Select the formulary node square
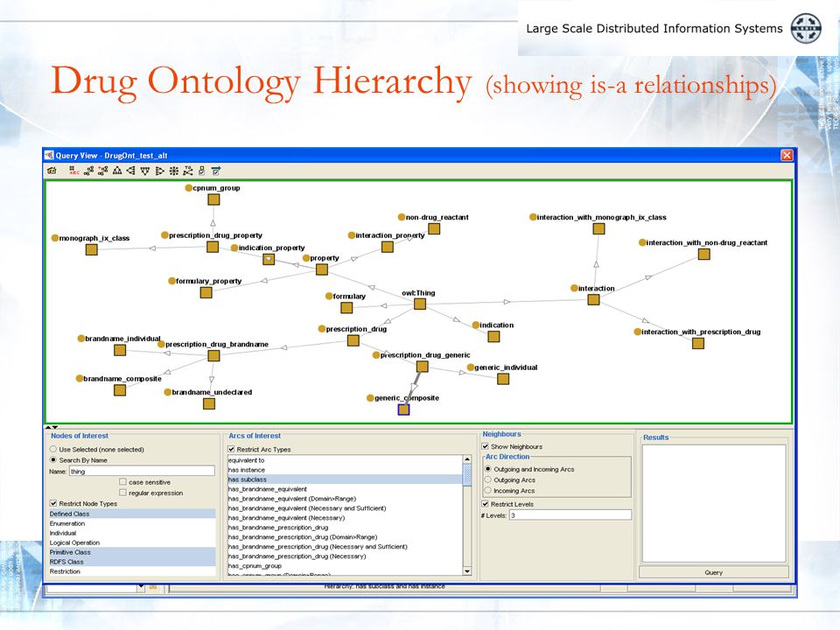This screenshot has height=630, width=840. (346, 307)
